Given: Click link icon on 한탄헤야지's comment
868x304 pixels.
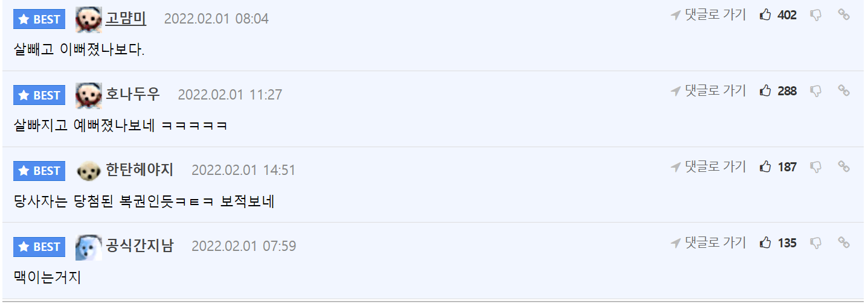Looking at the screenshot, I should [844, 166].
